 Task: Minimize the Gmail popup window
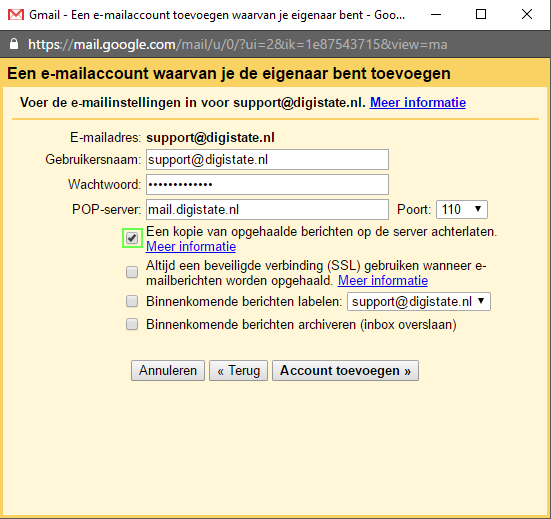(x=436, y=14)
